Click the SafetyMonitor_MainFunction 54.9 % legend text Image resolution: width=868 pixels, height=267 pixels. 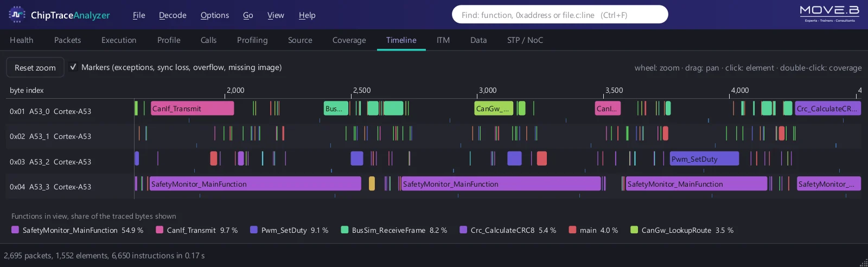pos(83,230)
